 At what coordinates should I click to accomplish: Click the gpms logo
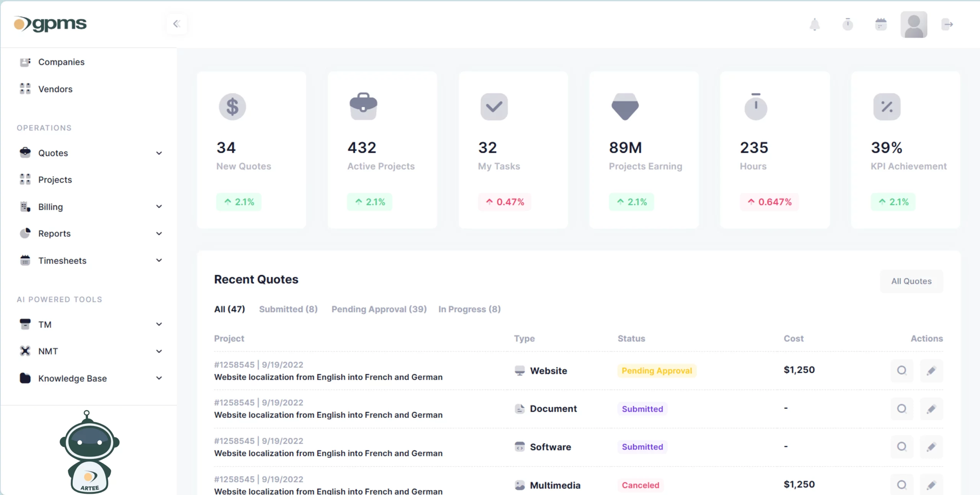49,23
